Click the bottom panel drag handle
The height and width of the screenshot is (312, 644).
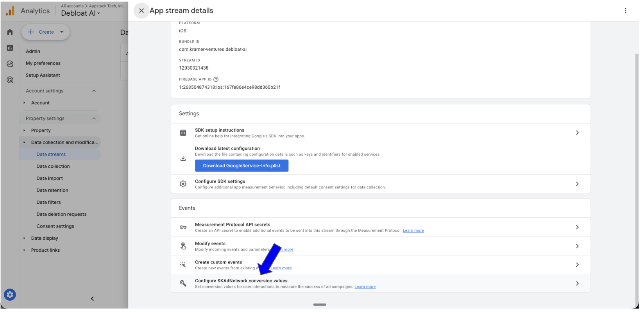click(320, 305)
